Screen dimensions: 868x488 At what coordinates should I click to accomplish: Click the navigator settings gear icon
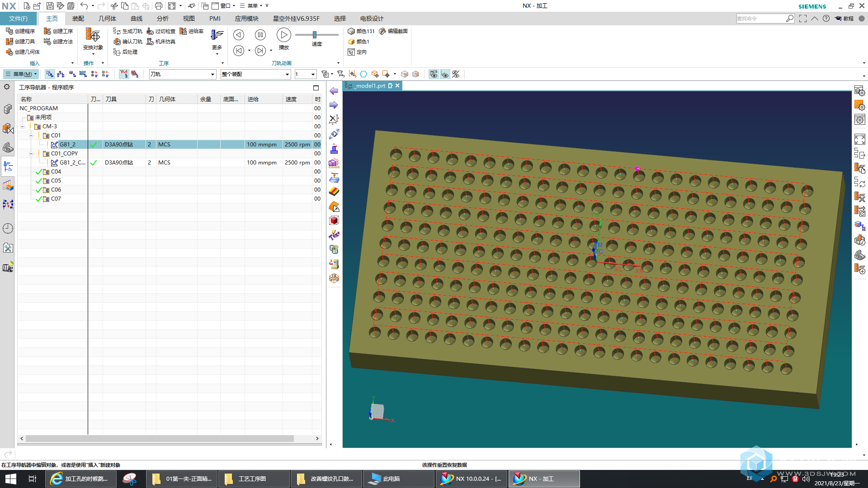7,87
